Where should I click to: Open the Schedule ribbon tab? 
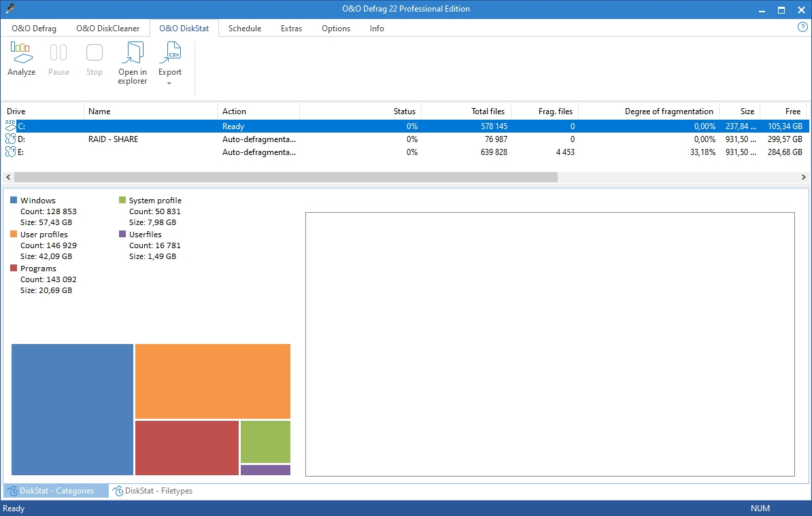click(x=245, y=29)
